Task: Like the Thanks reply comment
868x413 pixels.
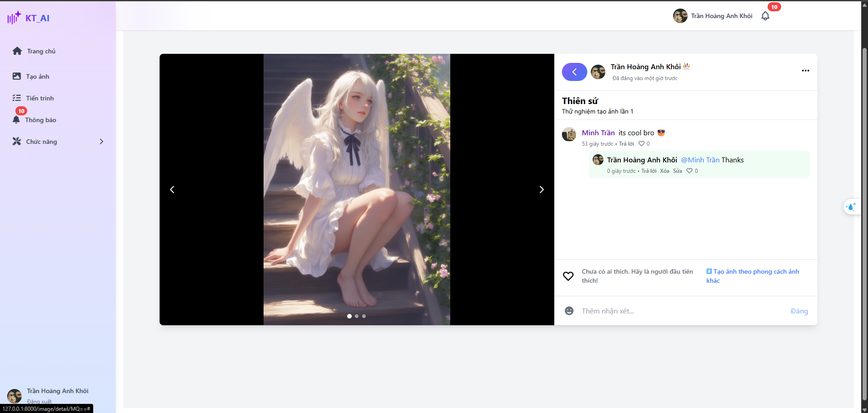Action: point(689,171)
